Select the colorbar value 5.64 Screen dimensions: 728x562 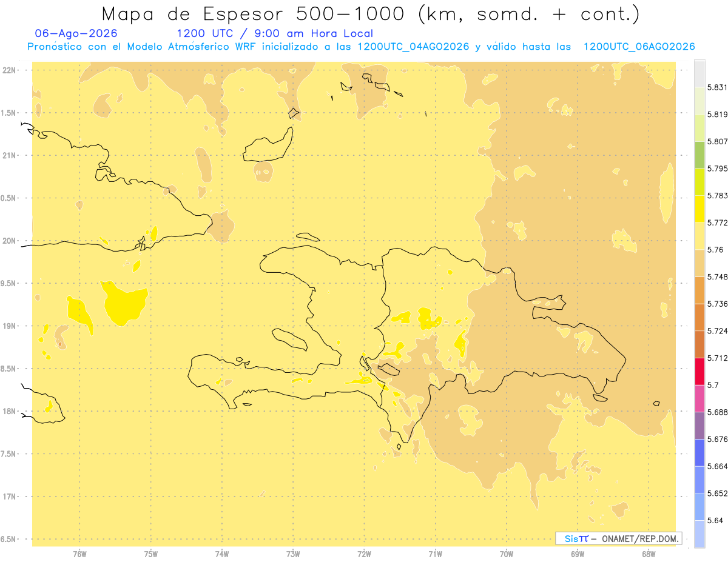click(715, 520)
